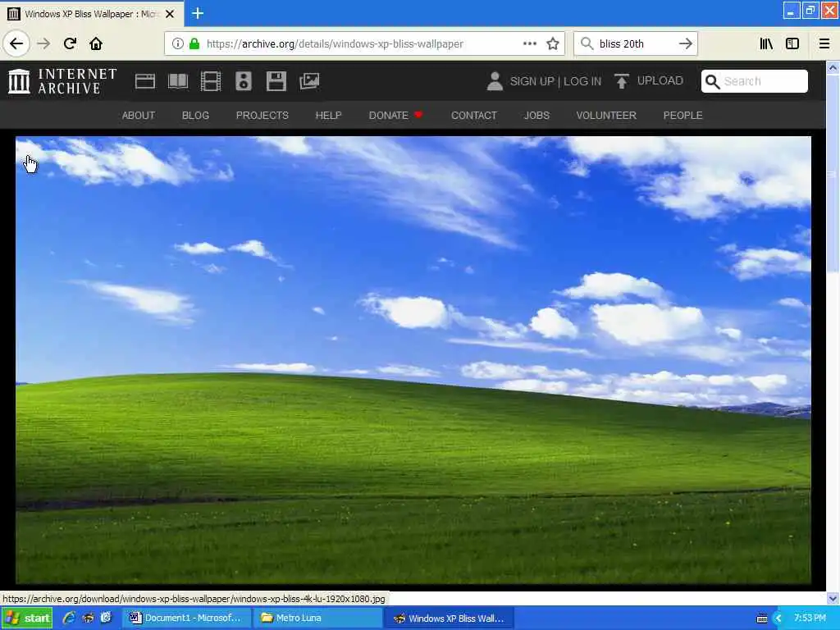Open the JOBS link
Image resolution: width=840 pixels, height=630 pixels.
coord(536,115)
